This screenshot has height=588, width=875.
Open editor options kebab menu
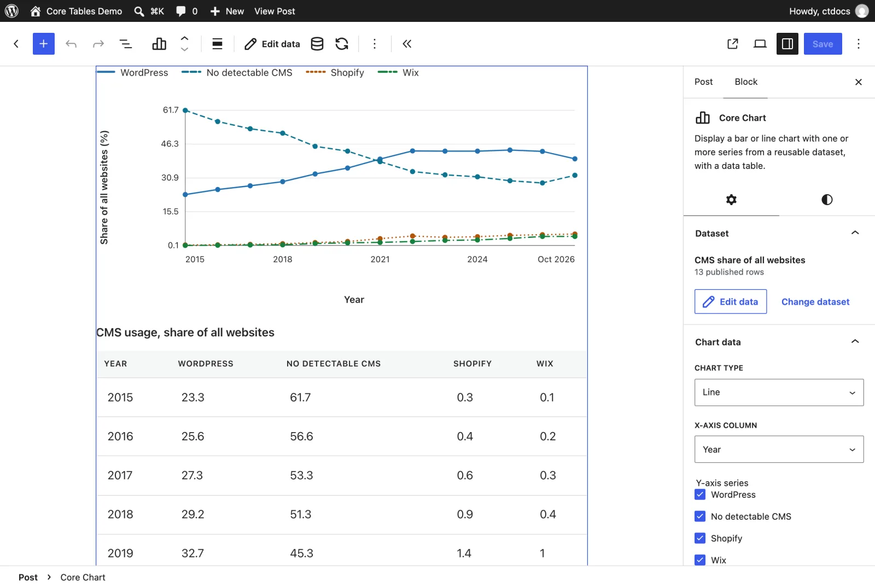(x=859, y=44)
